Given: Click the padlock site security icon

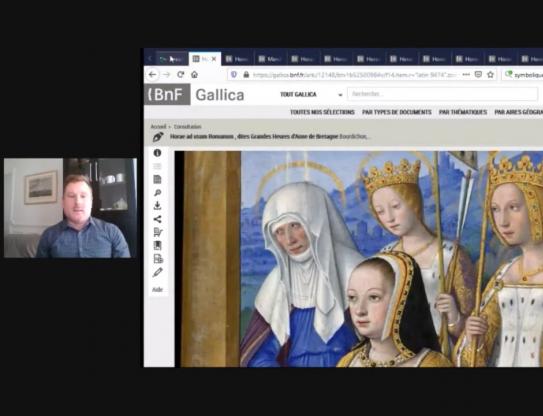Looking at the screenshot, I should tap(246, 74).
